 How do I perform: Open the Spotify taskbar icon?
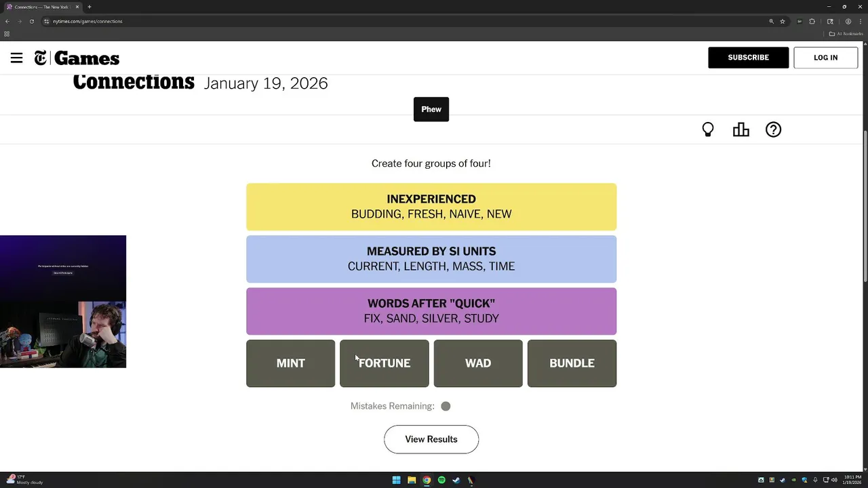coord(441,480)
